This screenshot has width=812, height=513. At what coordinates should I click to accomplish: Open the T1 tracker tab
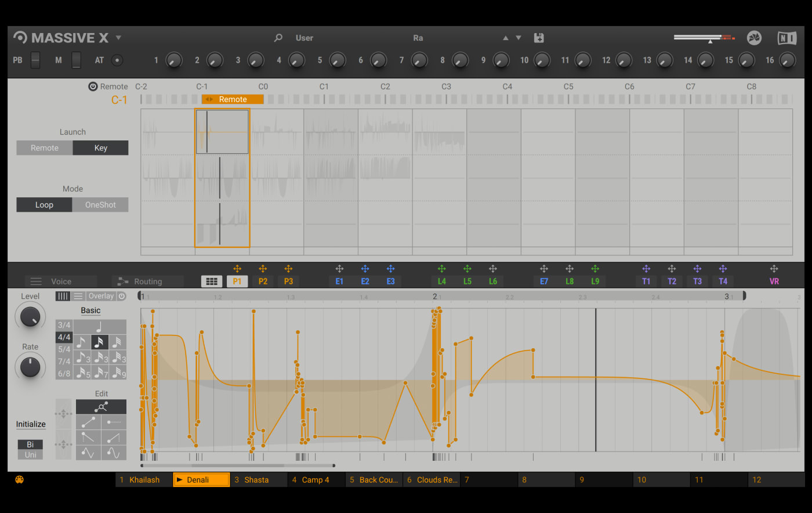click(646, 281)
